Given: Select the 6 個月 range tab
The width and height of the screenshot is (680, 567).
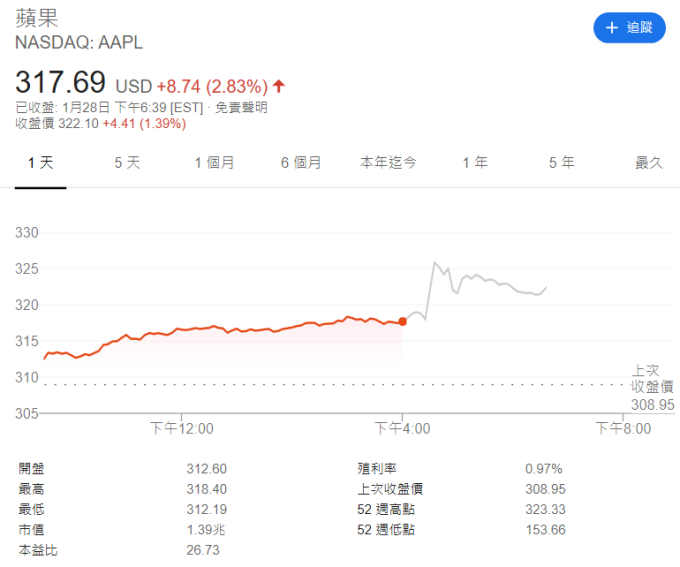Looking at the screenshot, I should coord(301,163).
